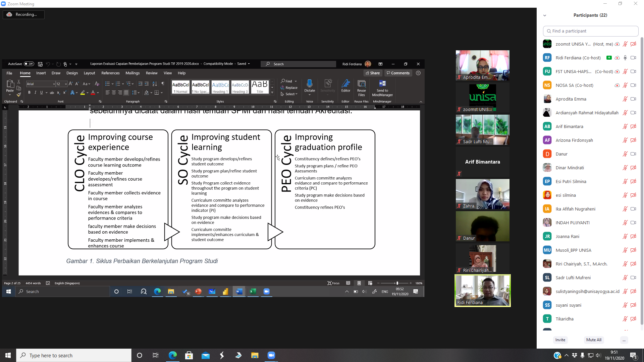The width and height of the screenshot is (644, 362).
Task: Click Danur's camera icon in participant list
Action: (x=633, y=154)
